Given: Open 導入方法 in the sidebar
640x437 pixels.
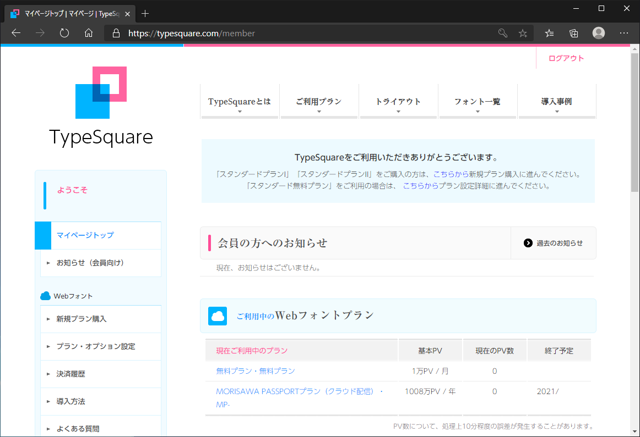Looking at the screenshot, I should point(101,402).
